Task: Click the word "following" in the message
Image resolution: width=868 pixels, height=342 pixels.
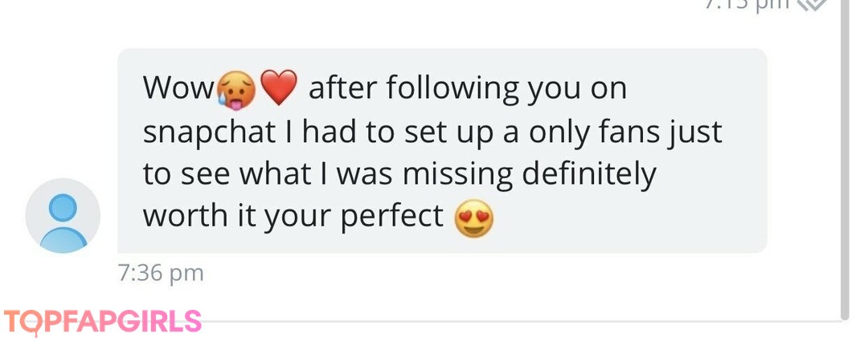Action: 452,88
